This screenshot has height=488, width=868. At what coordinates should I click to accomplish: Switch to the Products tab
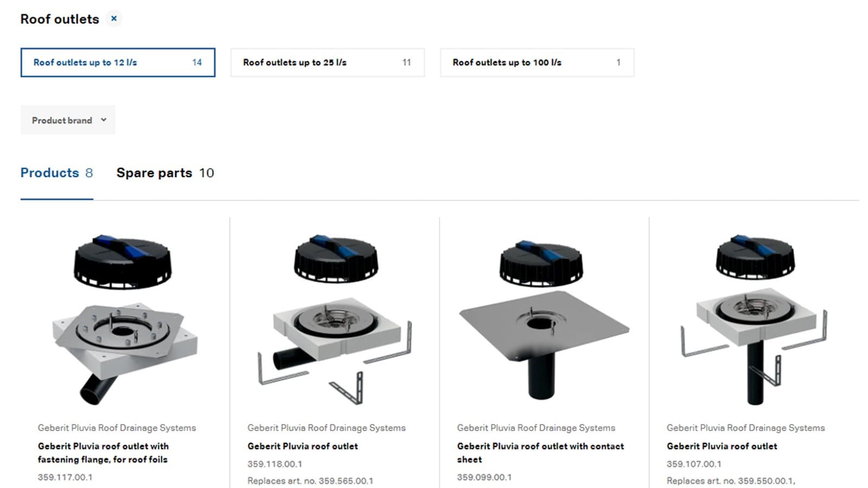click(x=56, y=173)
